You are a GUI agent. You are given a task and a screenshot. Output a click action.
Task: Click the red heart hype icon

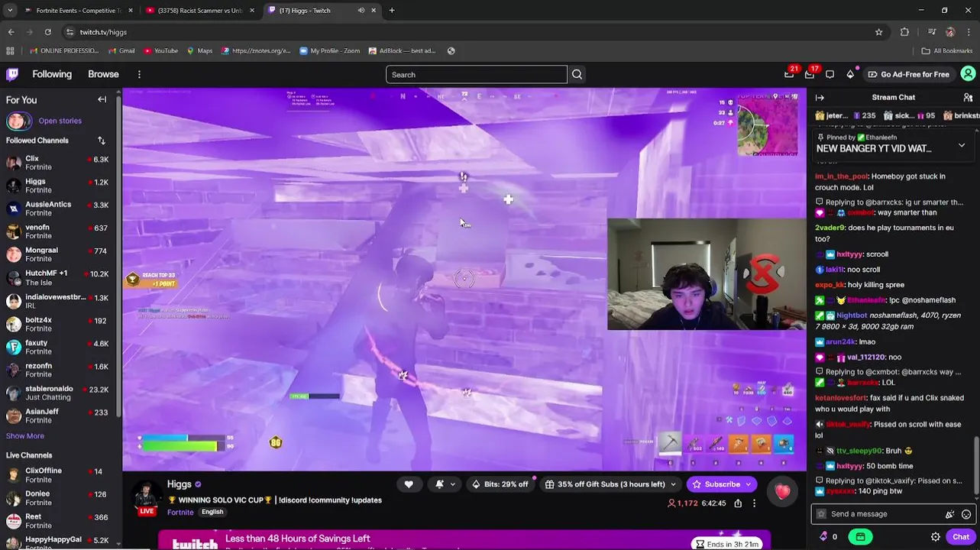point(782,492)
